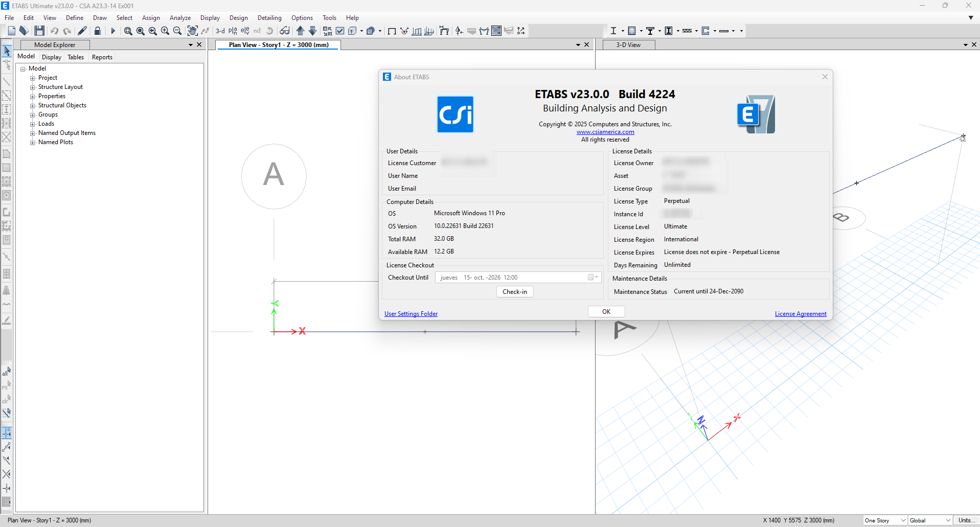Click the Move Up in List arrow

point(300,31)
